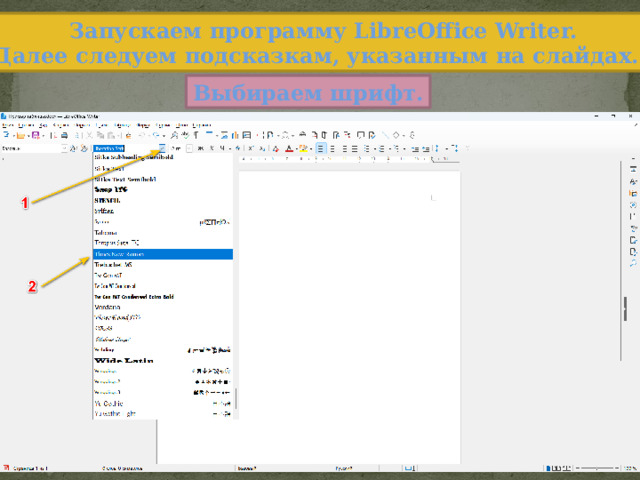
Task: Expand the highlighting color dropdown arrow
Action: coord(311,149)
